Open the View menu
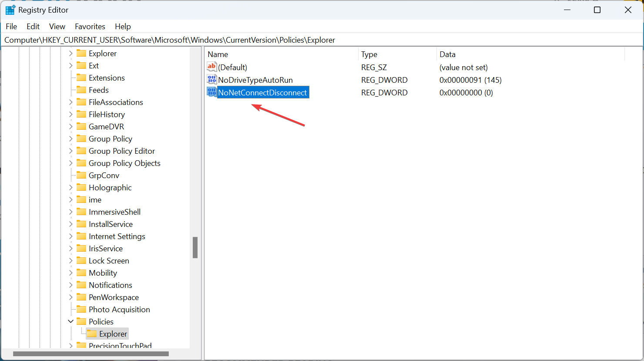 pyautogui.click(x=57, y=27)
